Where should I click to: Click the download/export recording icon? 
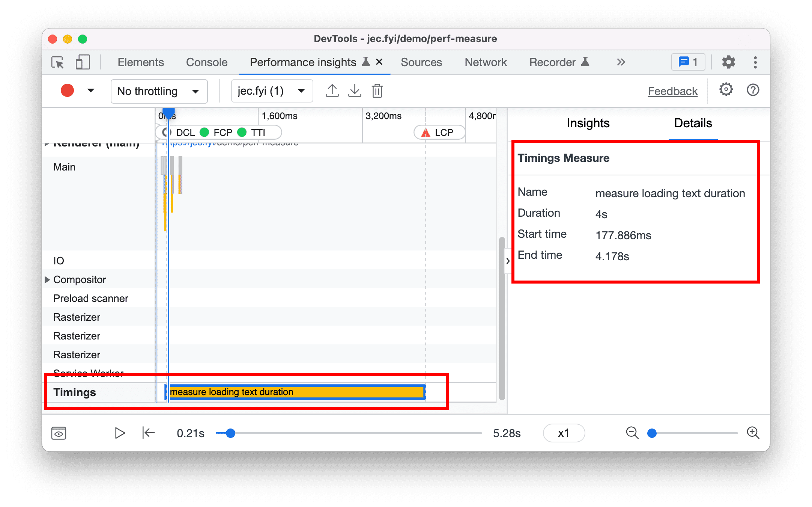click(x=354, y=91)
